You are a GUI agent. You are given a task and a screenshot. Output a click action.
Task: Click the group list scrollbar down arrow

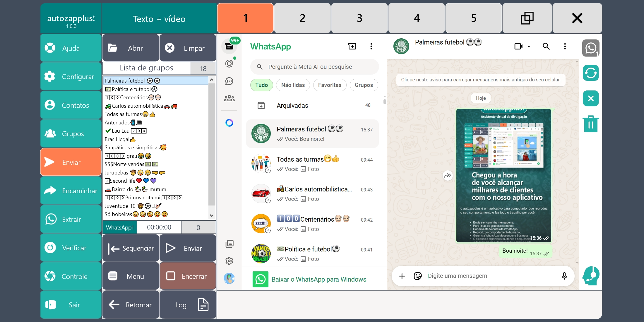click(x=212, y=215)
